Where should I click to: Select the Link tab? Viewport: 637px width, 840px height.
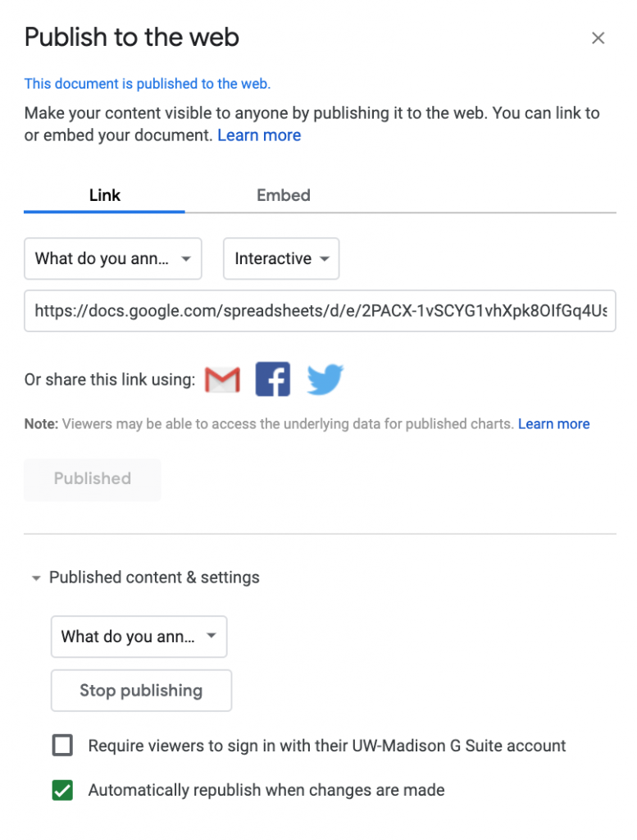point(105,195)
